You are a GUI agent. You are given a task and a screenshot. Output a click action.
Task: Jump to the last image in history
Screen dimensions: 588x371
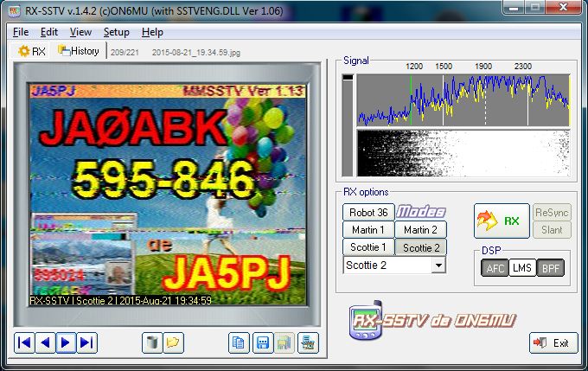pyautogui.click(x=87, y=342)
